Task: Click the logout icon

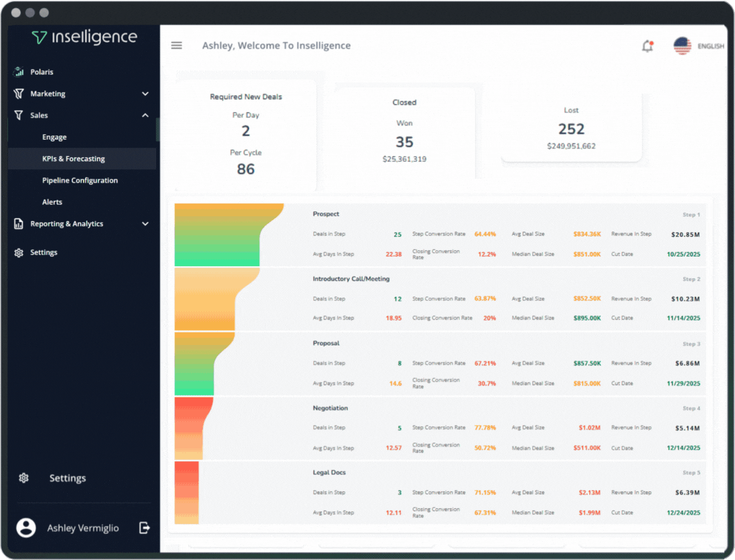Action: pos(144,528)
